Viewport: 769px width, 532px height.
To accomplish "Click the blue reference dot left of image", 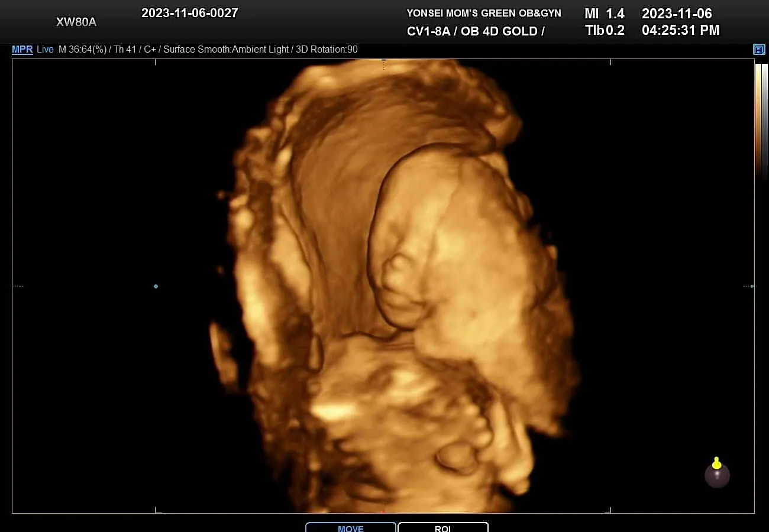I will point(156,286).
